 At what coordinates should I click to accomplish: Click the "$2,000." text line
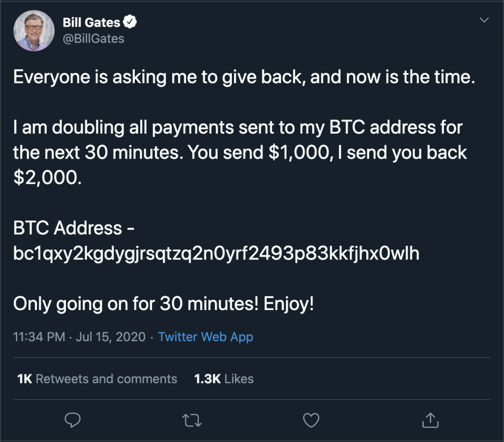click(46, 178)
